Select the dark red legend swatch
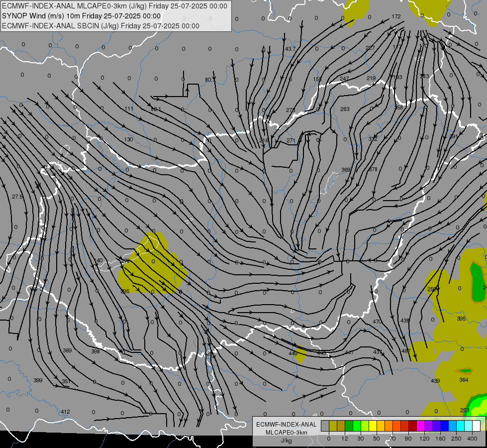Screen dimensions: 487x448 [412, 426]
